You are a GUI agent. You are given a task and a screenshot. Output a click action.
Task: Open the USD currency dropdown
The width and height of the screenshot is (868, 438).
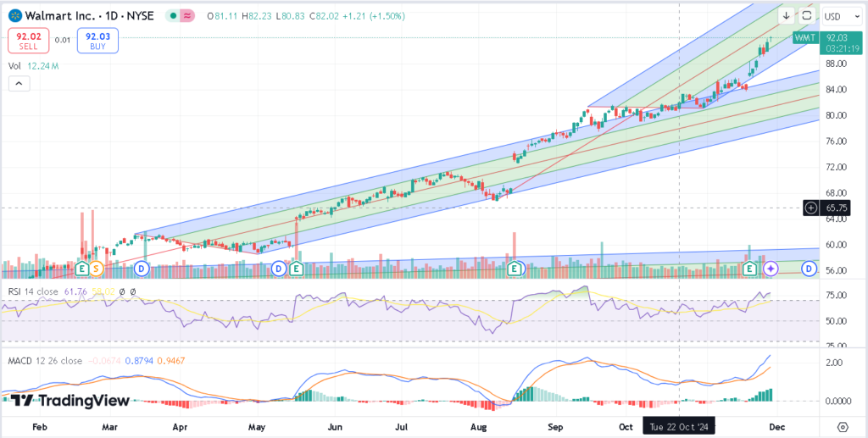coord(842,17)
